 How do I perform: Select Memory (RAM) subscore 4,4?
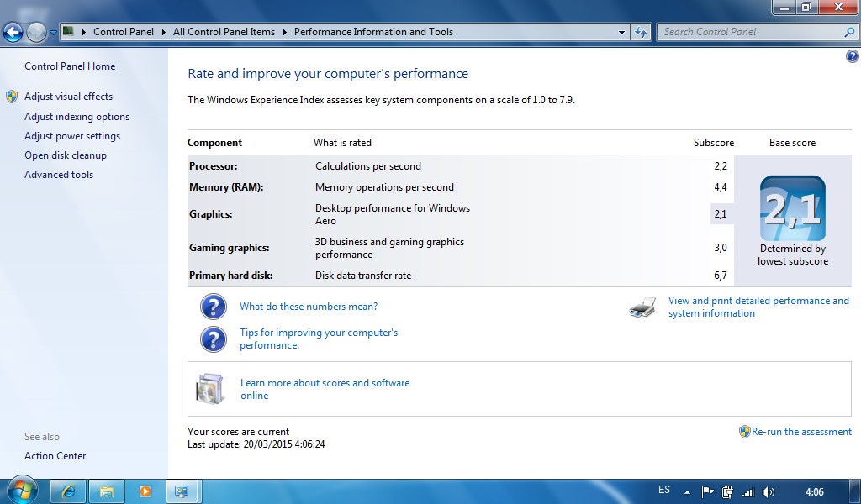721,187
